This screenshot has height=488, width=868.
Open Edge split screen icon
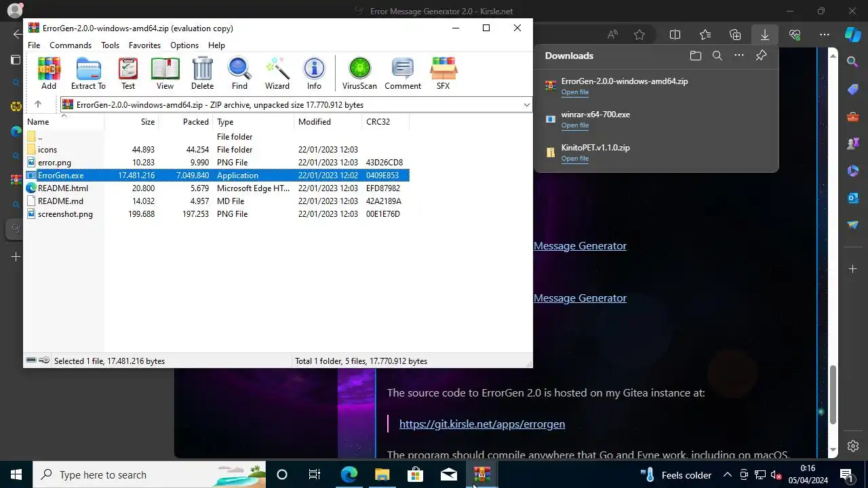pos(675,35)
